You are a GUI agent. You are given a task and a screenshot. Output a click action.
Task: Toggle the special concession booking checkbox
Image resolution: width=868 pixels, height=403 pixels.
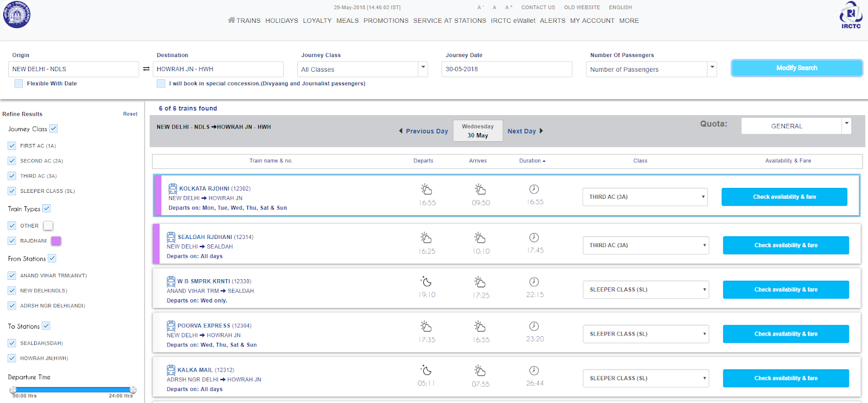161,84
